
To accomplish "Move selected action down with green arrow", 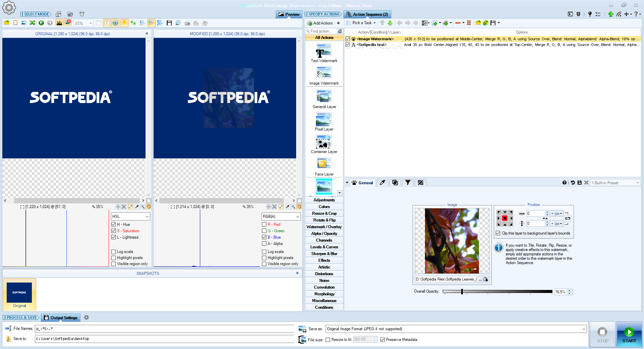I will tap(390, 23).
